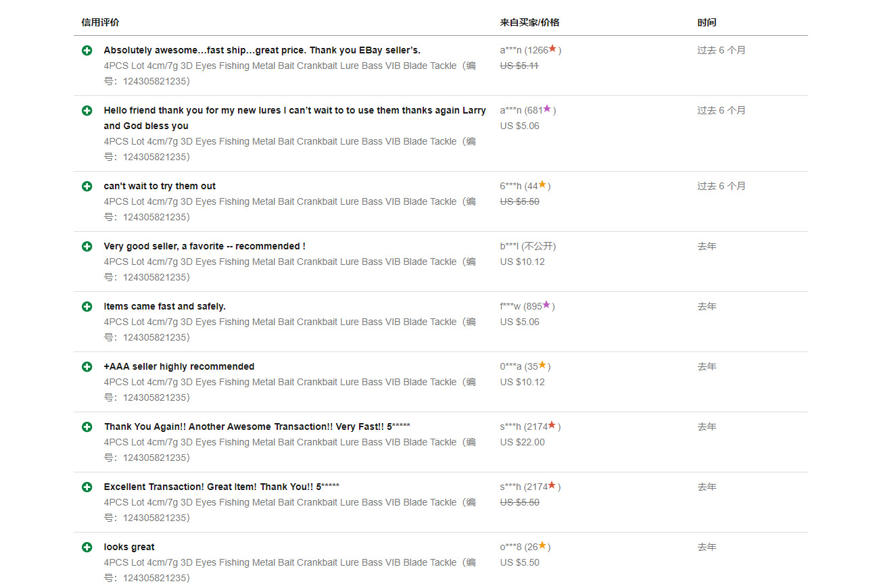Open the 4PCS Lot item title under "can't wait to try them out"
Image resolution: width=879 pixels, height=588 pixels.
[x=289, y=210]
